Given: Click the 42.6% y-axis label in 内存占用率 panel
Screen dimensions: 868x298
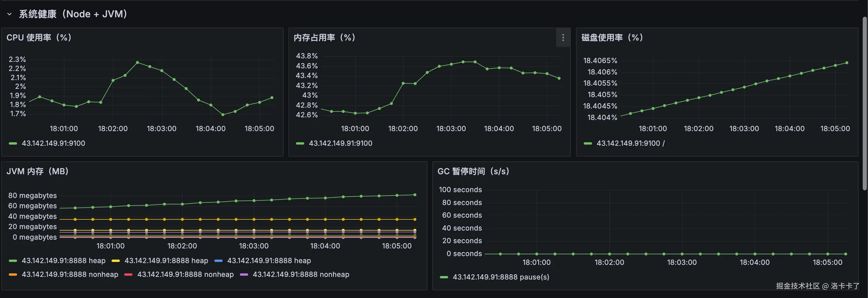Looking at the screenshot, I should pos(307,115).
